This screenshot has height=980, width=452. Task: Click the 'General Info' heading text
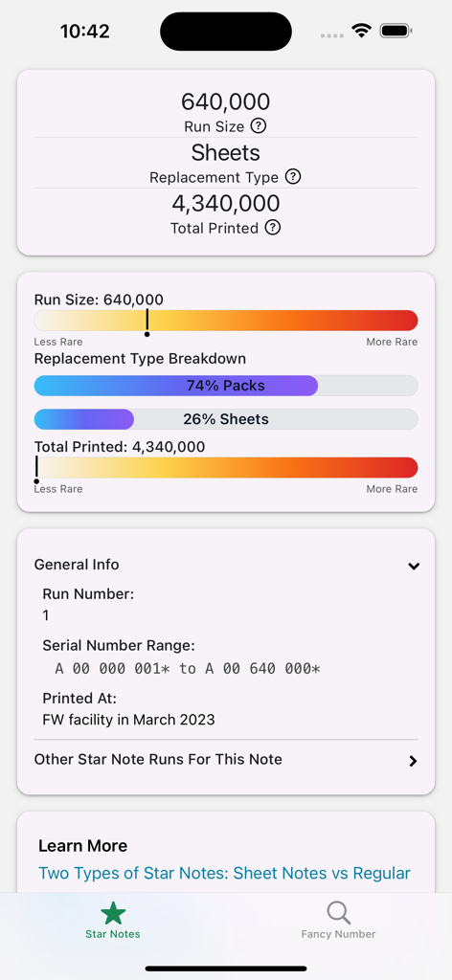[77, 565]
